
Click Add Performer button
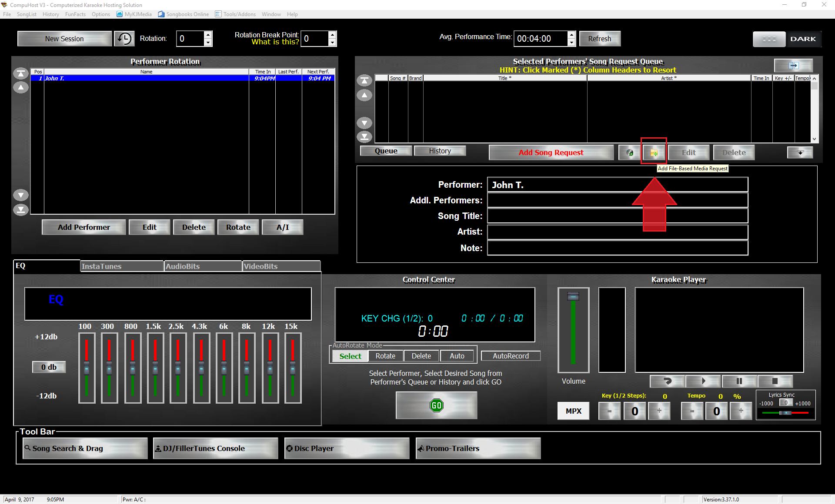click(84, 227)
